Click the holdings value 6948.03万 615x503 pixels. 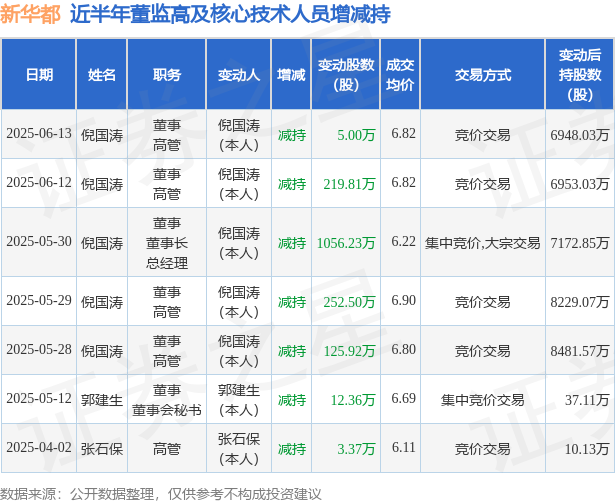click(579, 135)
